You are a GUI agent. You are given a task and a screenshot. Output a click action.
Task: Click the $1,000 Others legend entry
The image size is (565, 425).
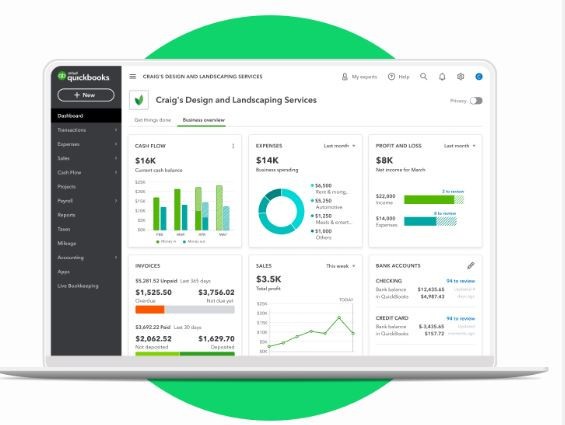321,234
